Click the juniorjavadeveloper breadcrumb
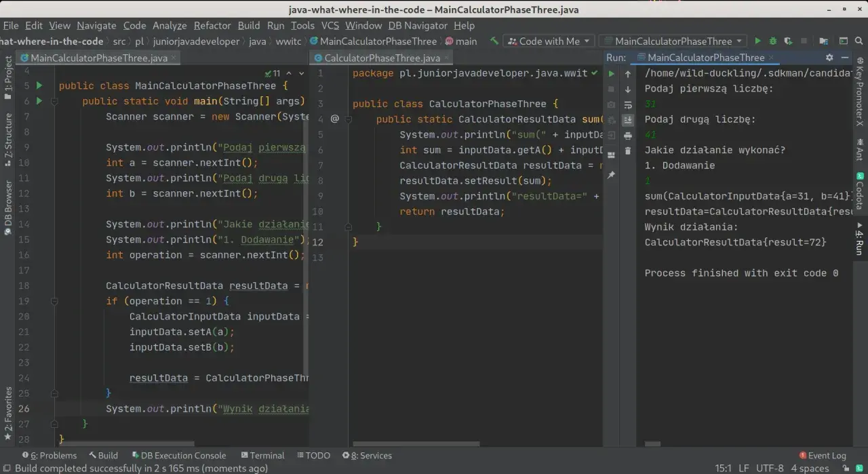The width and height of the screenshot is (868, 474). pyautogui.click(x=195, y=41)
